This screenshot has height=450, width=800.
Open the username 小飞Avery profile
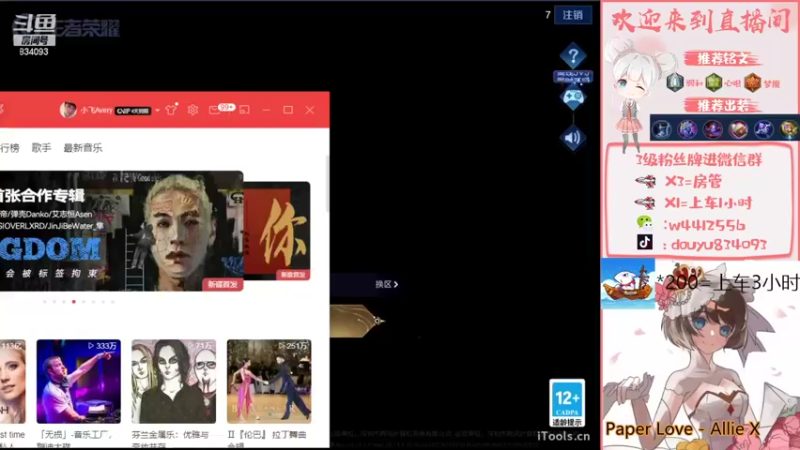(96, 110)
